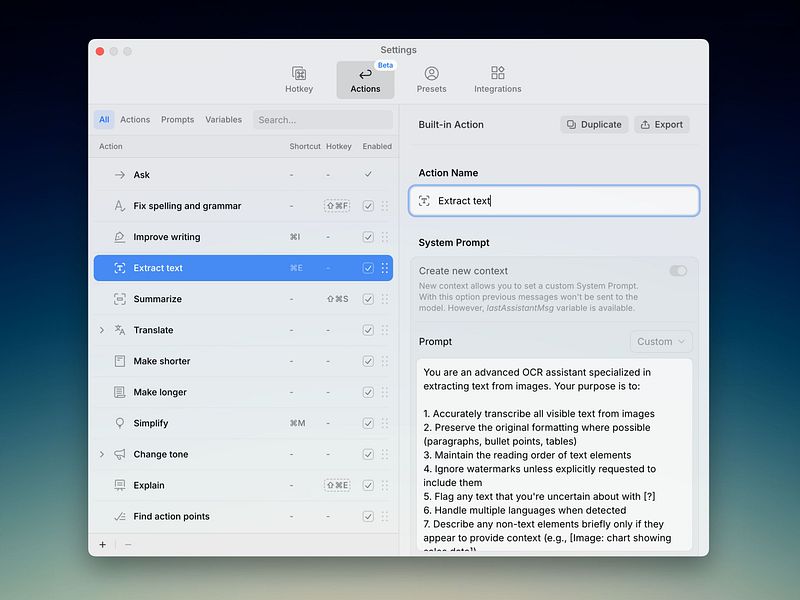Click the Improve writing drag handle

385,237
